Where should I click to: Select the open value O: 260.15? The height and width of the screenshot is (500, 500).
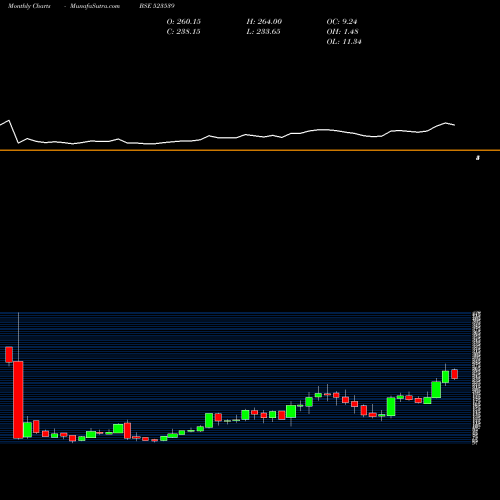pos(184,22)
